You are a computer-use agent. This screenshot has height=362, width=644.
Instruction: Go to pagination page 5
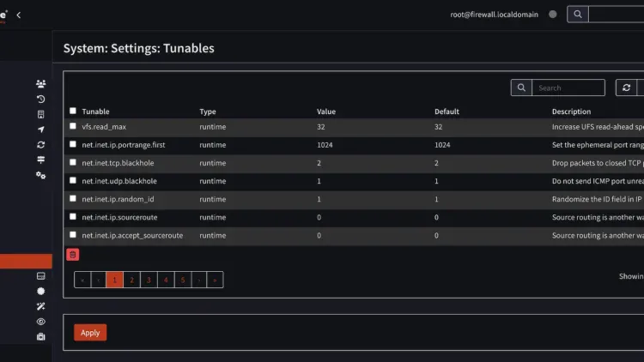(x=183, y=280)
